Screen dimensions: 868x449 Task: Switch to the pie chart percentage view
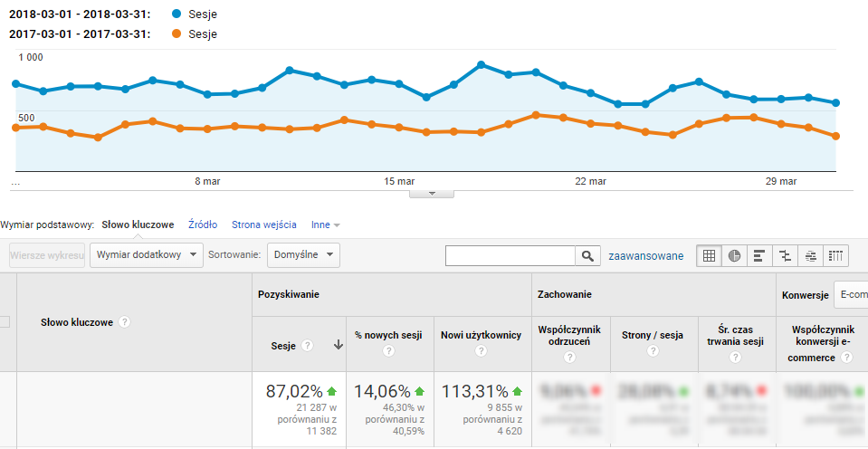(x=734, y=256)
